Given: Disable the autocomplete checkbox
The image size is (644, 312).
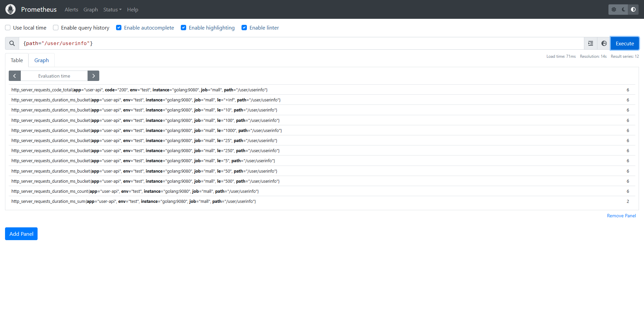Looking at the screenshot, I should click(119, 28).
